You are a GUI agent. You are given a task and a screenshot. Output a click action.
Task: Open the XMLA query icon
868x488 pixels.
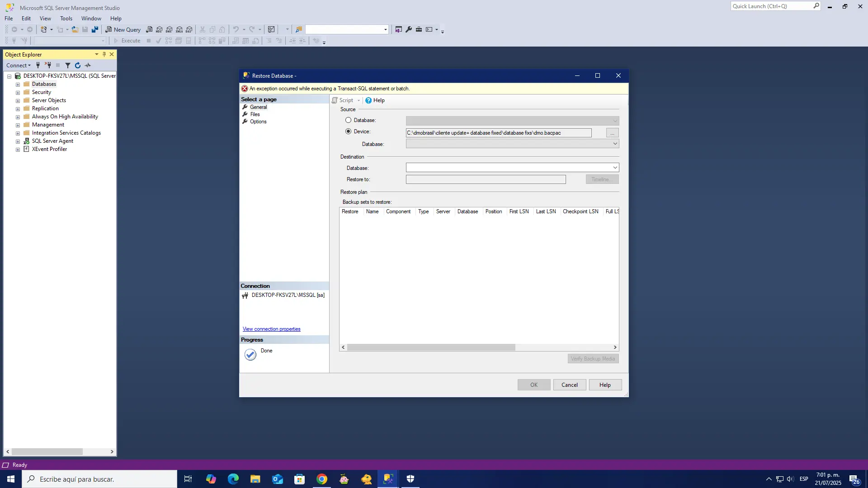pyautogui.click(x=179, y=29)
